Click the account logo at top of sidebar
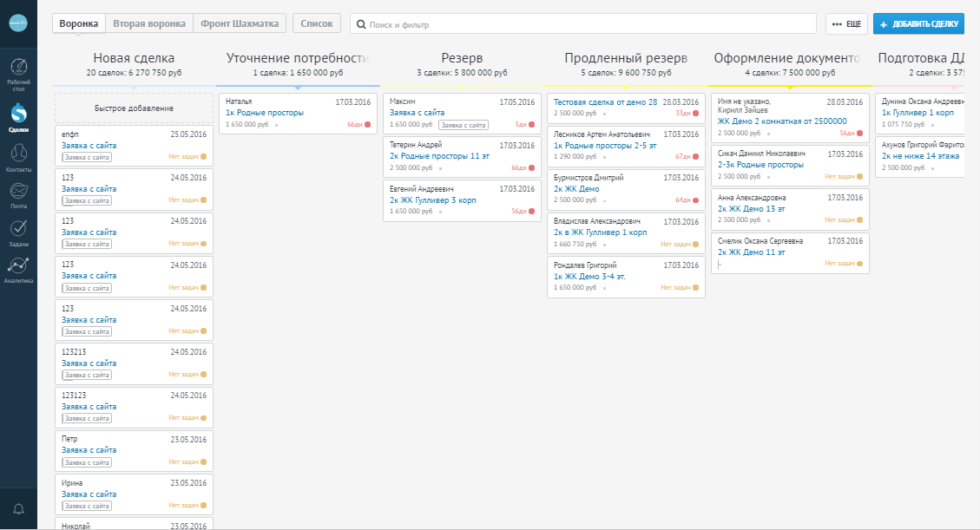The height and width of the screenshot is (530, 980). (18, 23)
